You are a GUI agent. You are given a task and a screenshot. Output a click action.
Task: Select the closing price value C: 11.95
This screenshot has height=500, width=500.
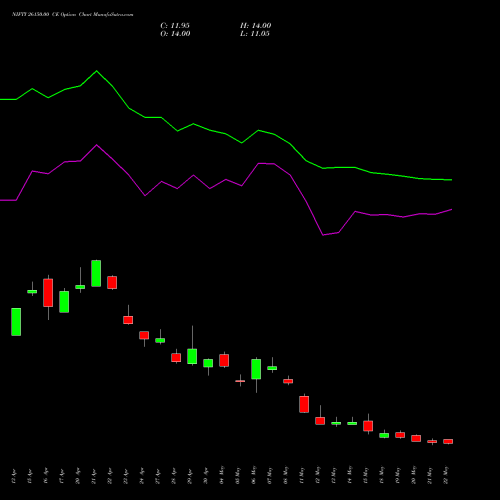175,26
